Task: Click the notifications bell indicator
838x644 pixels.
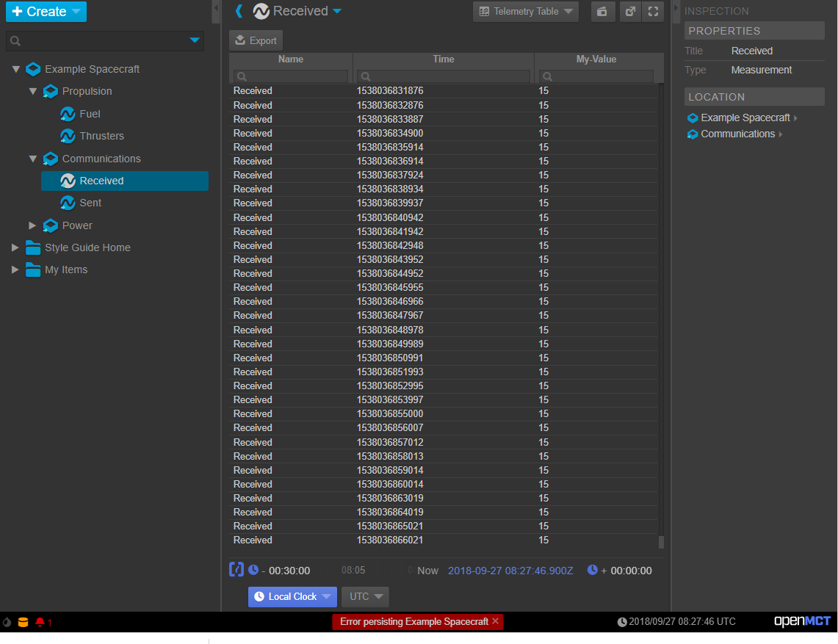Action: tap(40, 621)
